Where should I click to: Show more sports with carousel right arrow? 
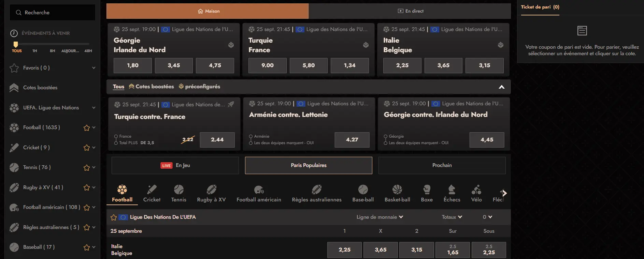[504, 193]
